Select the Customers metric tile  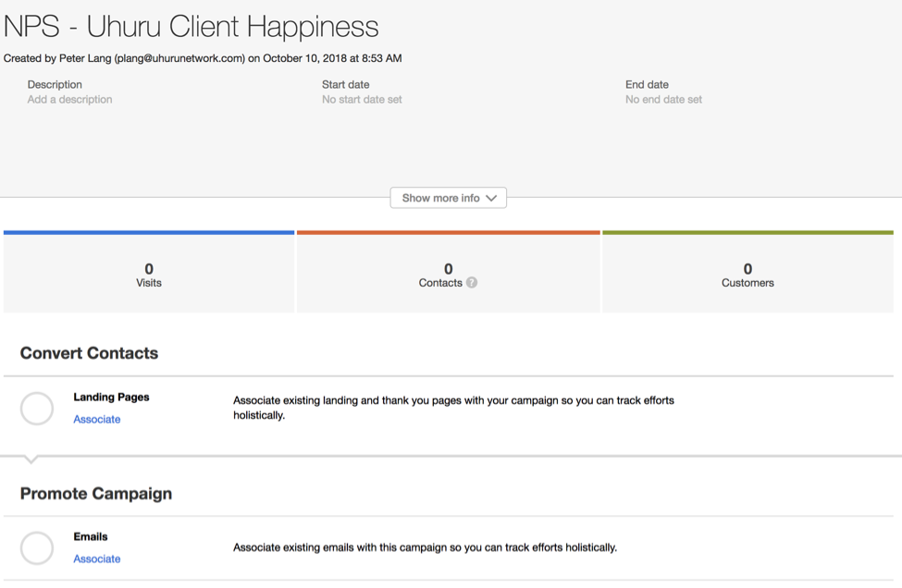[748, 272]
